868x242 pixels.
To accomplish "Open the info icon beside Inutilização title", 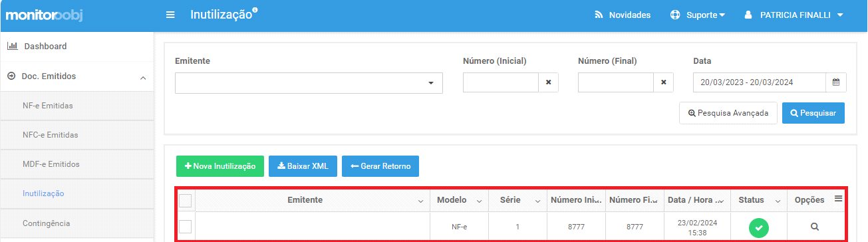I will [x=255, y=9].
